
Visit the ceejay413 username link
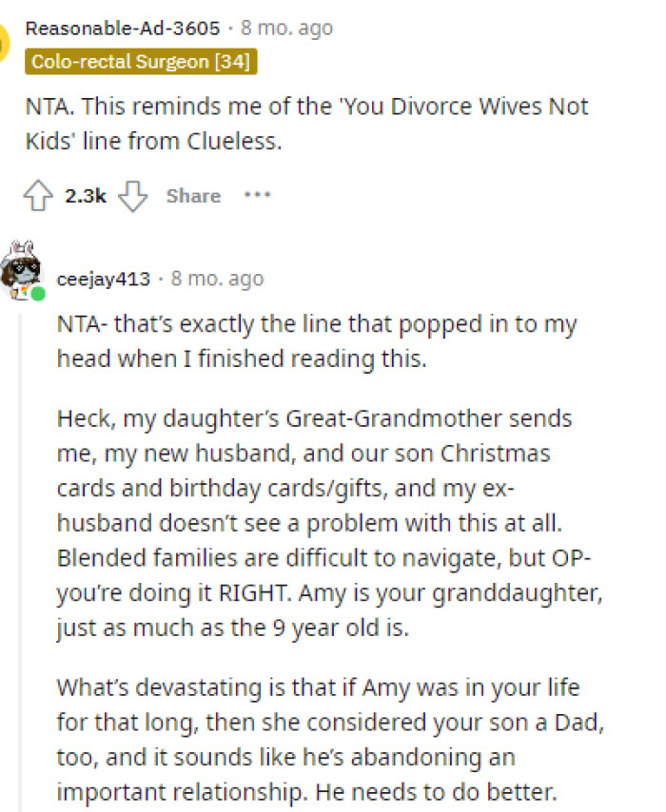(104, 280)
